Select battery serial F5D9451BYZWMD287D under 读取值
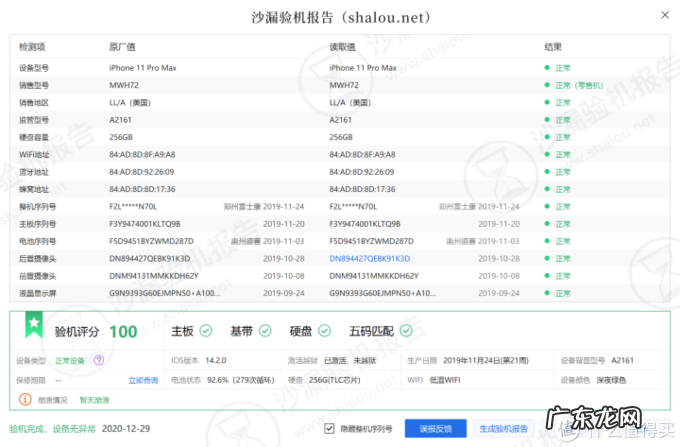680x447 pixels. 372,241
